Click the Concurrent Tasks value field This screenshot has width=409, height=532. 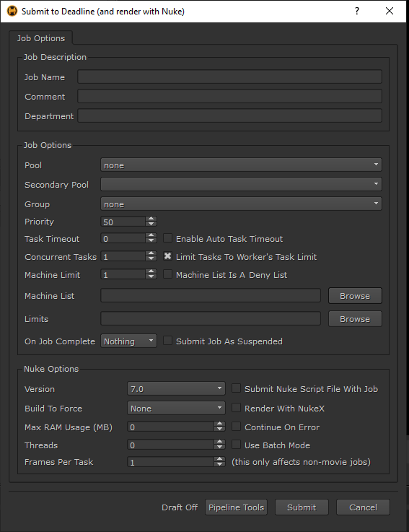click(123, 256)
